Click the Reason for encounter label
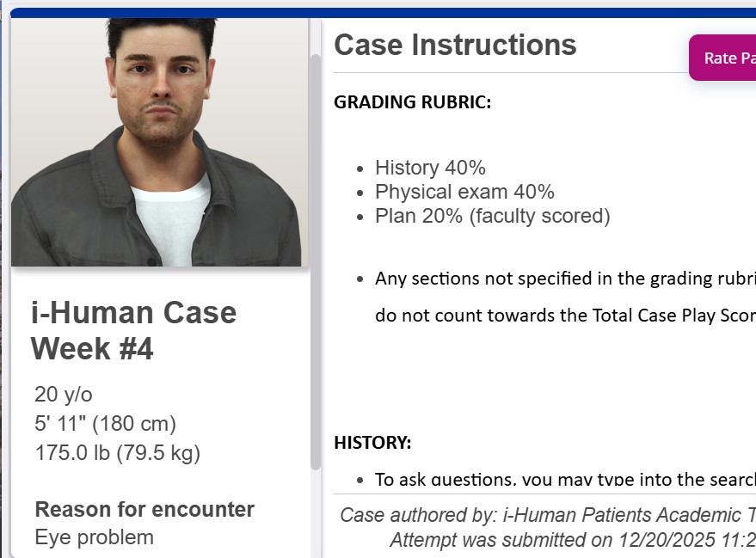This screenshot has height=558, width=756. (x=144, y=509)
